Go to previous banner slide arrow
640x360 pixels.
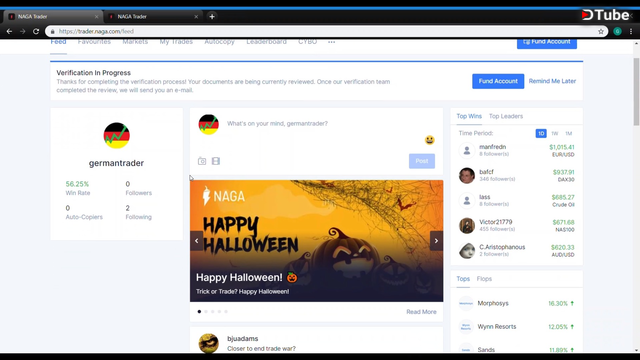(196, 241)
